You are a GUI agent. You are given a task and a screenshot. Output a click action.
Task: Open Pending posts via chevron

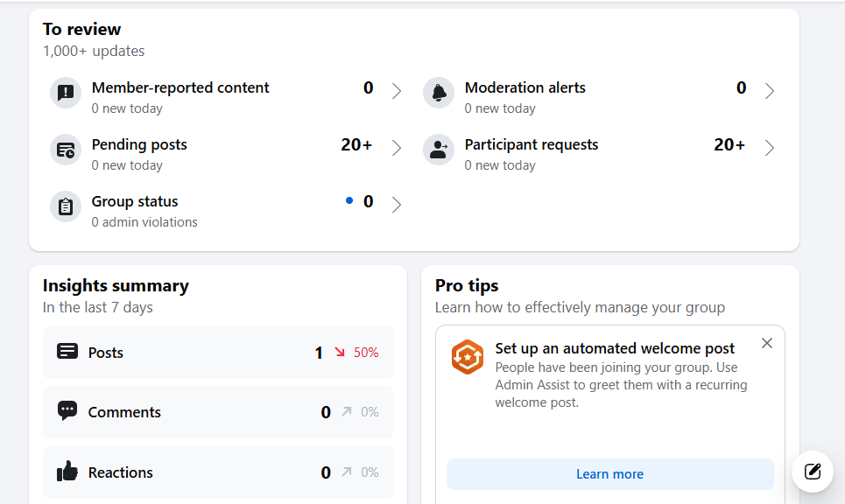pyautogui.click(x=397, y=148)
